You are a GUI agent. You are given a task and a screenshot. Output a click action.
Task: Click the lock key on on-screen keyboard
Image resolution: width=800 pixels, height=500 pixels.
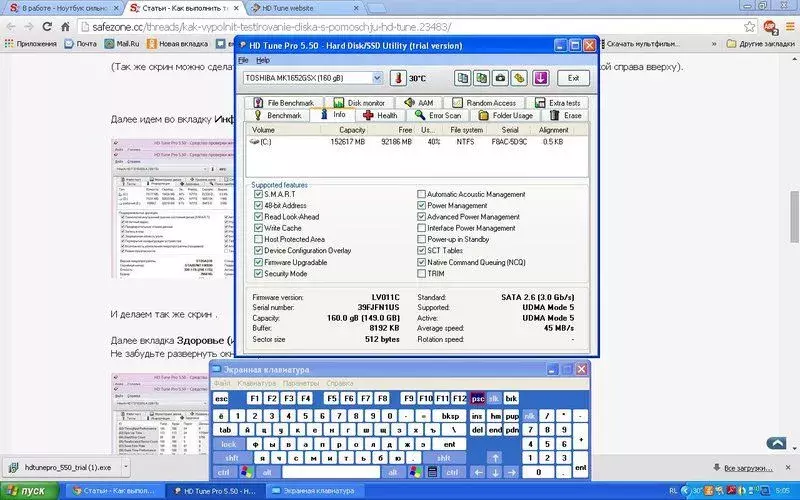(229, 444)
